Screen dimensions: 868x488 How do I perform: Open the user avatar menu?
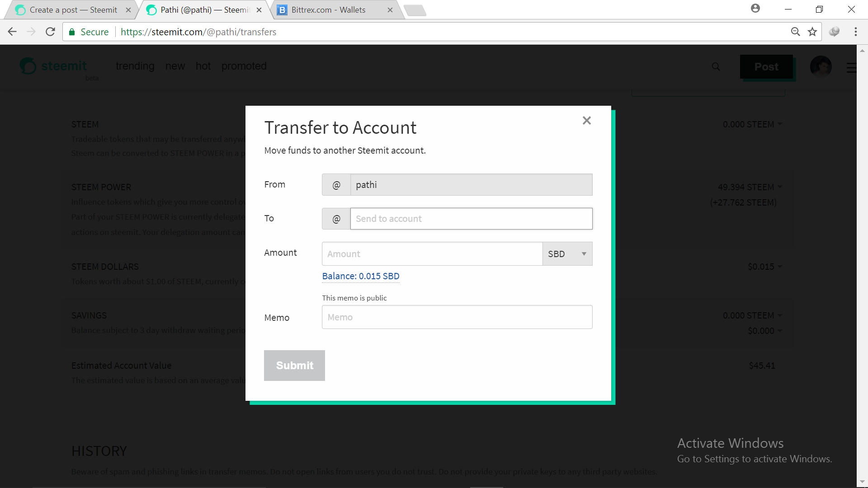tap(821, 66)
